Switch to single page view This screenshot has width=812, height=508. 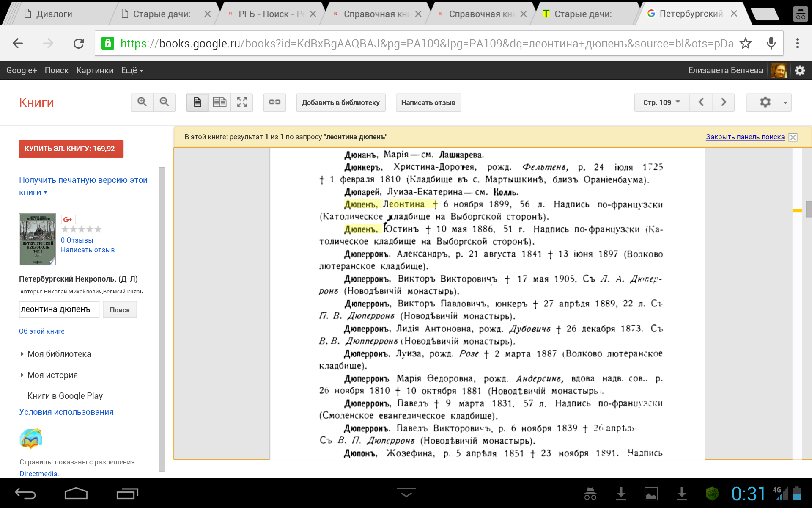point(198,102)
